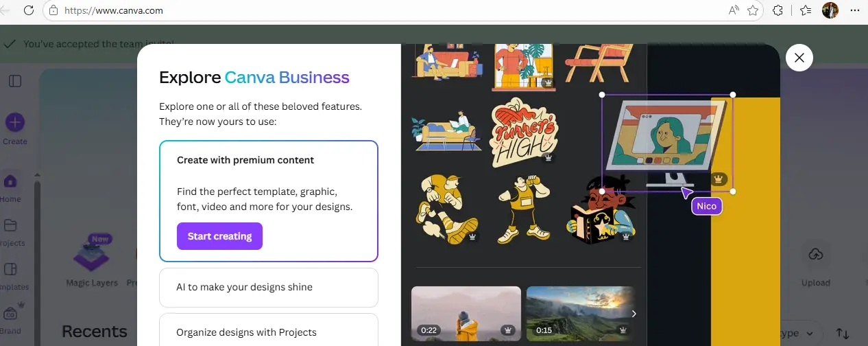View site information lock icon
This screenshot has height=346, width=868.
[53, 11]
